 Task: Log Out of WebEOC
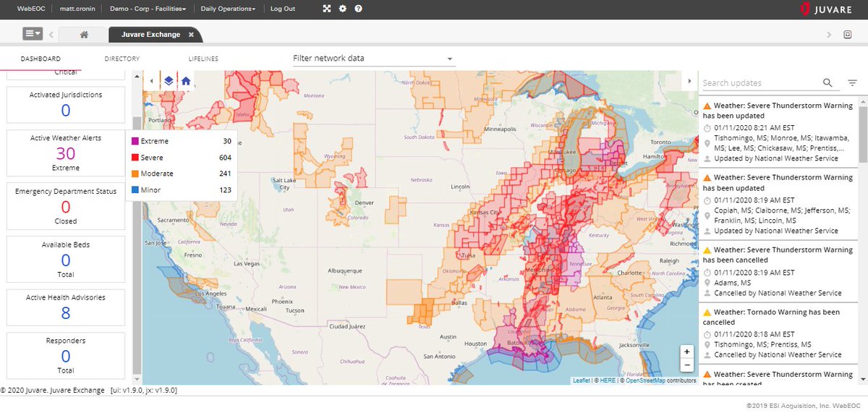[x=283, y=9]
